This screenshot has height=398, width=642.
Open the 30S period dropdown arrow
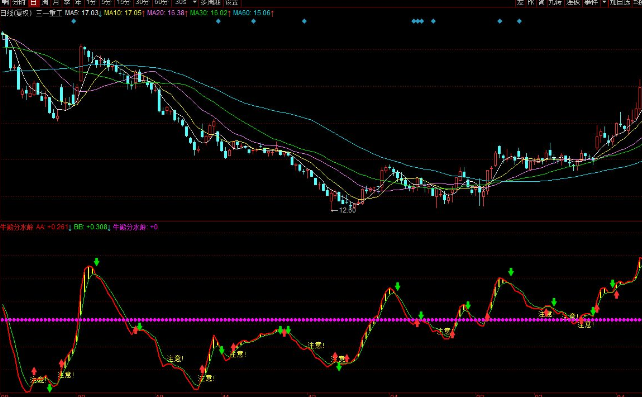pyautogui.click(x=194, y=3)
